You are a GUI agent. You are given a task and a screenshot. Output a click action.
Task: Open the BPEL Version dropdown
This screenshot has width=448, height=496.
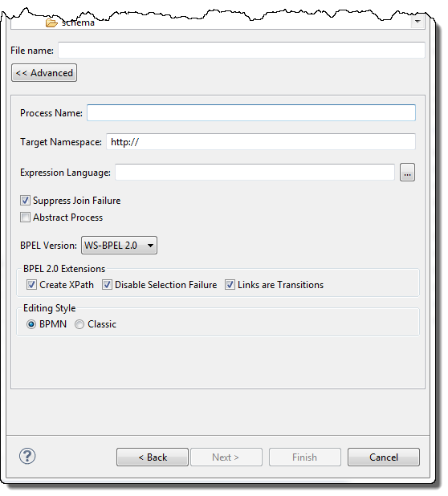[120, 245]
